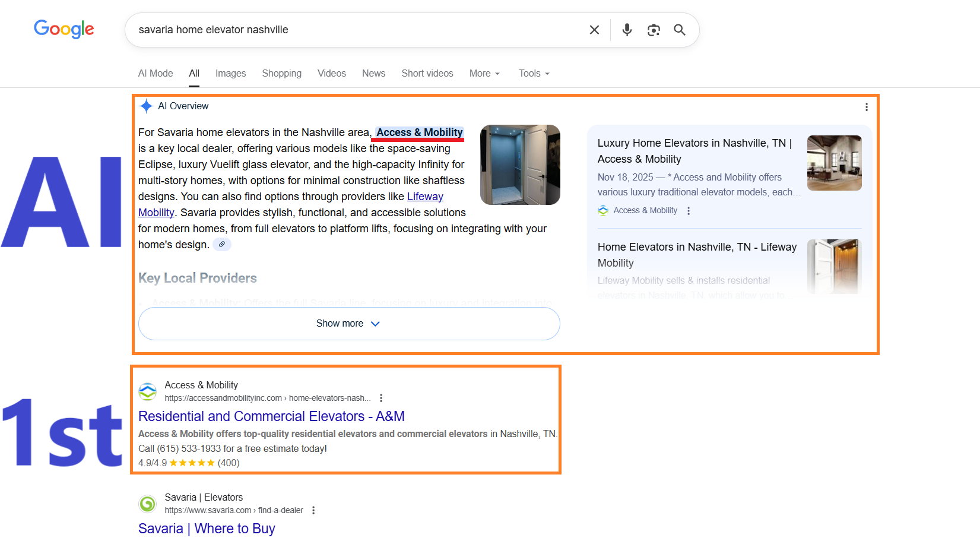Open home elevator photo in AI Overview

(520, 164)
